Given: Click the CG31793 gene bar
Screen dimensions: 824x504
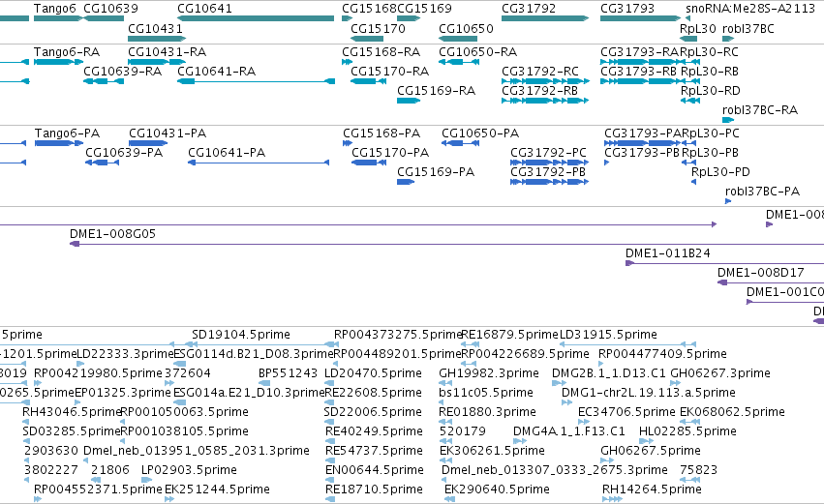Looking at the screenshot, I should pos(641,18).
